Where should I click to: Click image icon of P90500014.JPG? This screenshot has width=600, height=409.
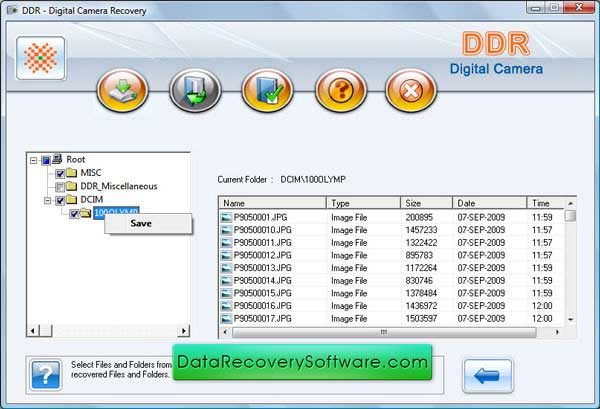point(227,280)
